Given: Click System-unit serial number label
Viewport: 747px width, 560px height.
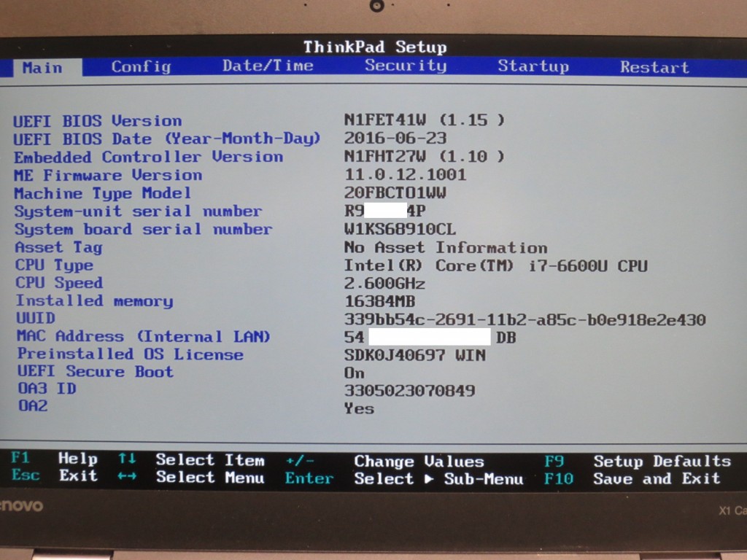Looking at the screenshot, I should (x=138, y=211).
